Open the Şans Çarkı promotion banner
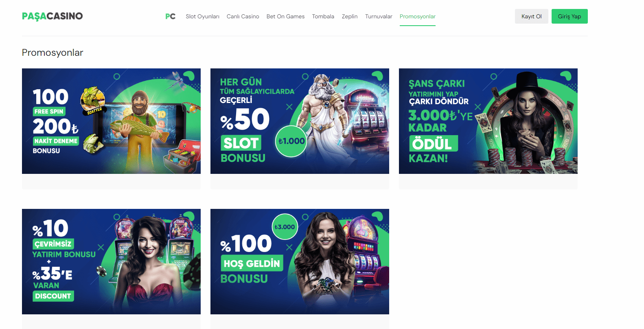The width and height of the screenshot is (644, 329). pos(488,121)
